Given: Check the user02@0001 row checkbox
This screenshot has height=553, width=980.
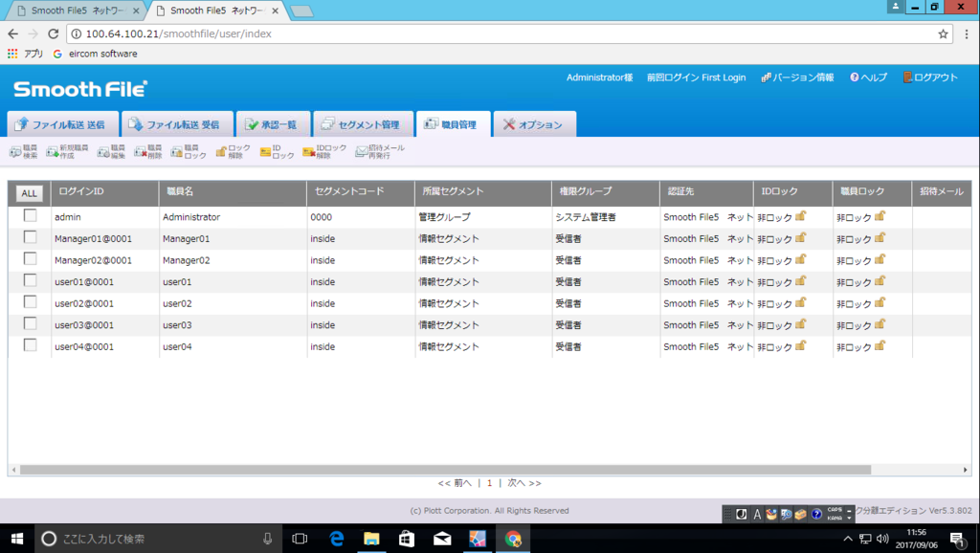Looking at the screenshot, I should click(x=30, y=301).
